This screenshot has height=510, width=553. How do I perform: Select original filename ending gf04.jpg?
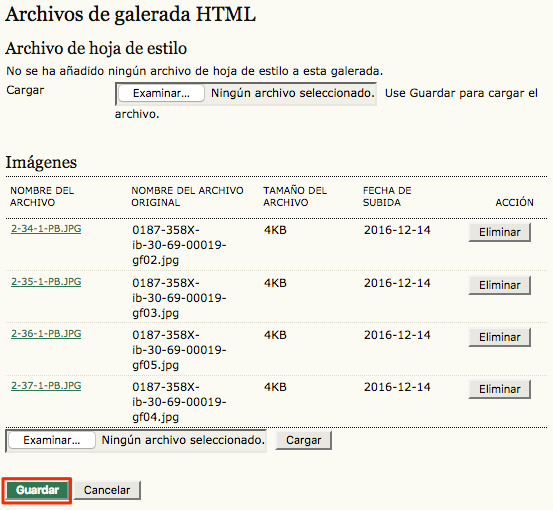point(179,402)
